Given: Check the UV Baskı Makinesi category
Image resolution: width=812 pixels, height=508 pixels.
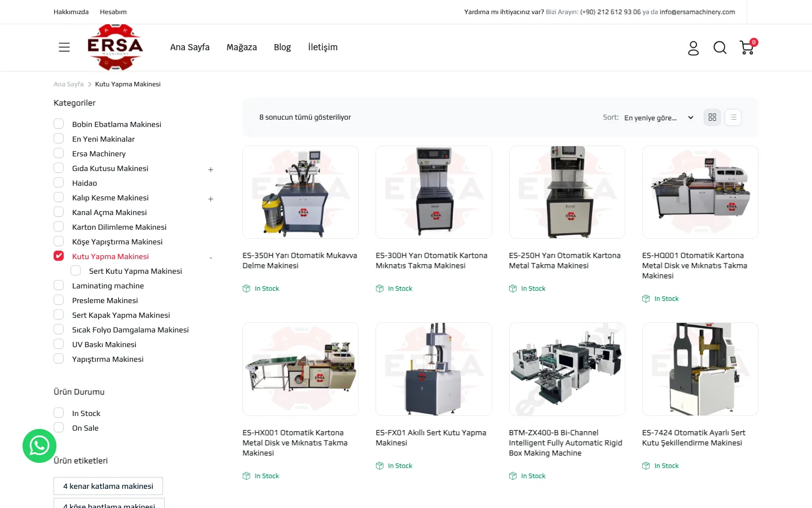Looking at the screenshot, I should pos(59,344).
